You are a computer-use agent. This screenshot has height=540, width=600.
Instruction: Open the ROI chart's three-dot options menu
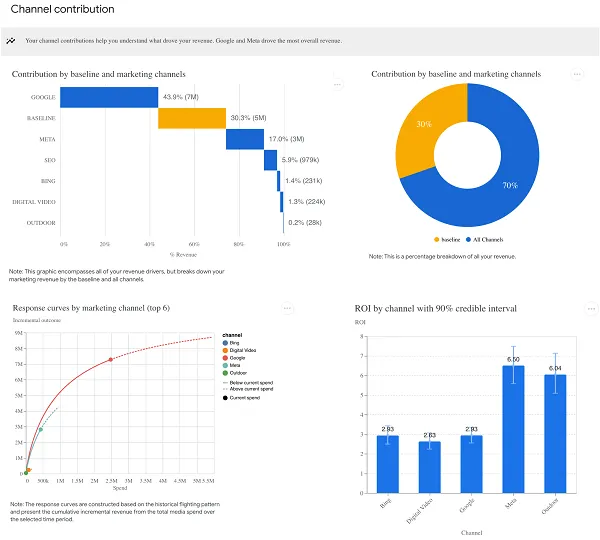click(577, 309)
